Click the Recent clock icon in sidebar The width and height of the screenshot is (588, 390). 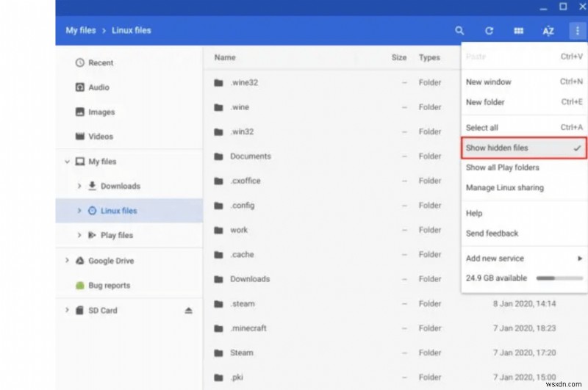pos(80,62)
